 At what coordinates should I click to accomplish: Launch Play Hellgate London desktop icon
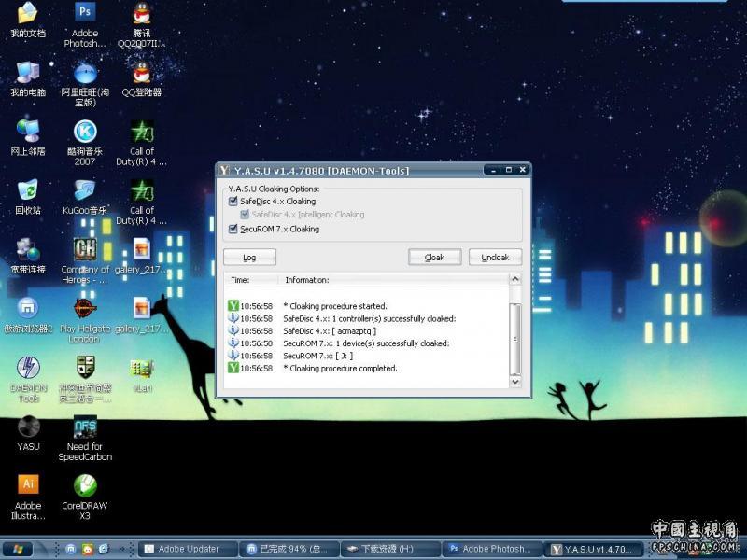coord(85,308)
